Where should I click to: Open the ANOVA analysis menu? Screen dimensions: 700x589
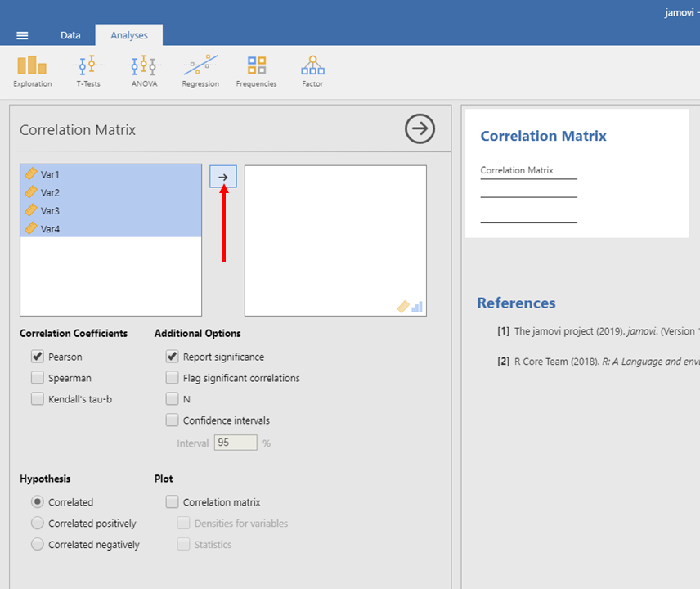144,71
